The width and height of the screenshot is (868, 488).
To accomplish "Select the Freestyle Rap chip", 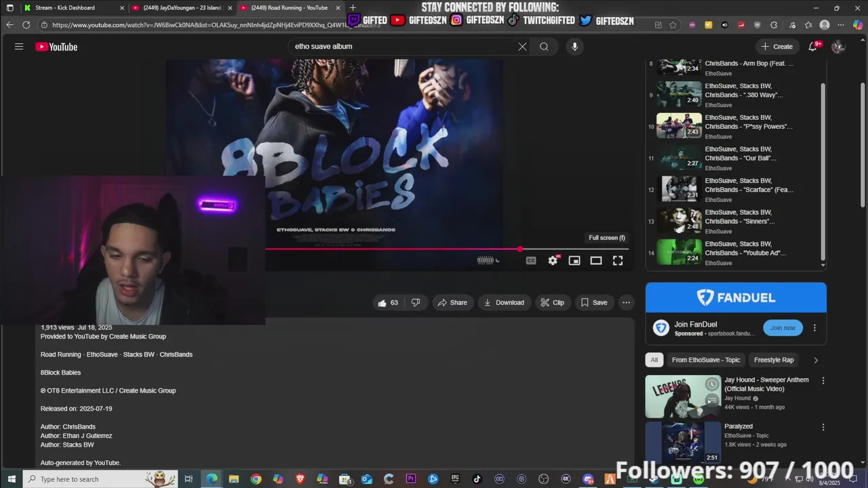I will click(x=774, y=360).
